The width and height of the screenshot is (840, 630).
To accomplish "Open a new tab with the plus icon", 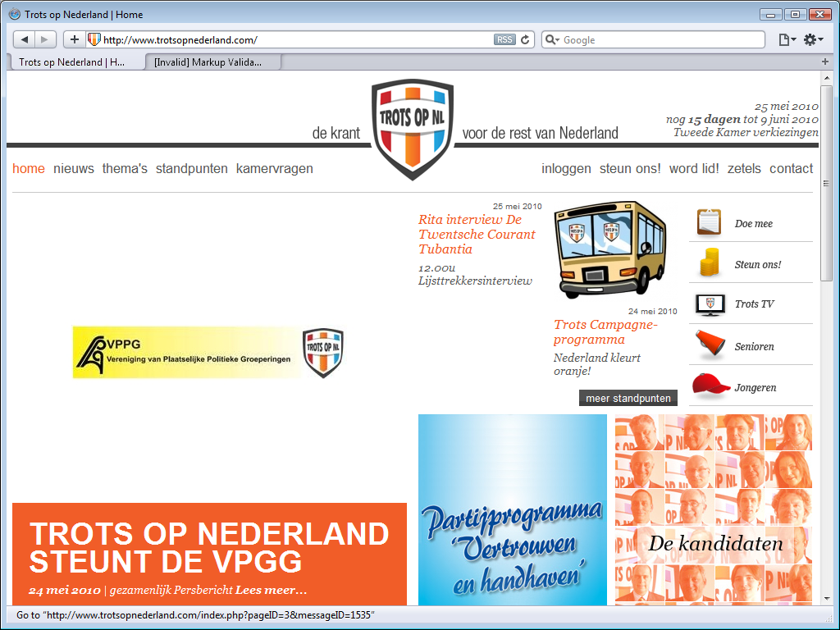I will click(x=825, y=62).
